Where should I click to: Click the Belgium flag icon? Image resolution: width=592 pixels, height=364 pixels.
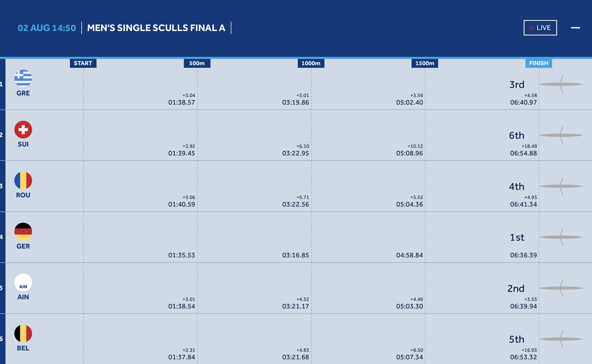(x=23, y=333)
